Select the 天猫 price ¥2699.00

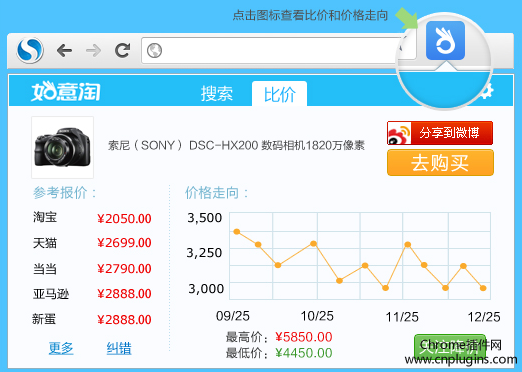tap(124, 243)
